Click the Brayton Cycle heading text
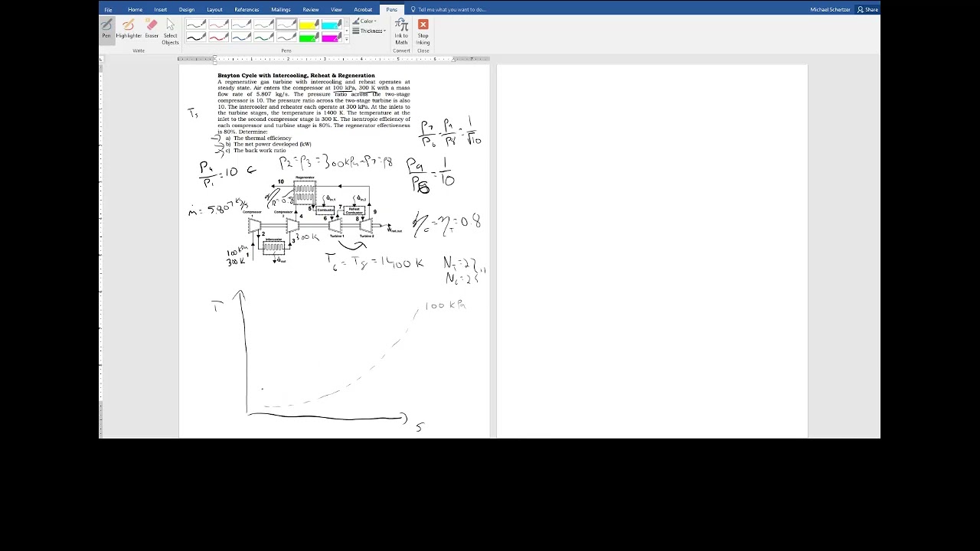Viewport: 980px width, 551px height. [x=296, y=76]
